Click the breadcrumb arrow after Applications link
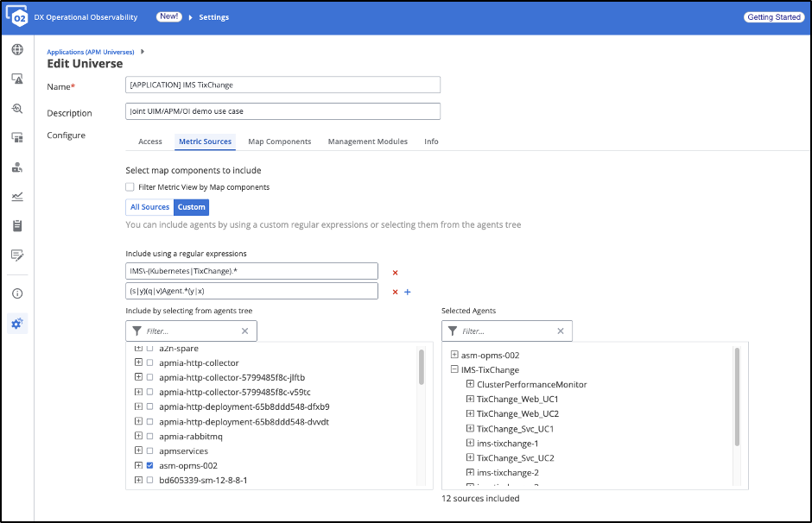 (143, 52)
